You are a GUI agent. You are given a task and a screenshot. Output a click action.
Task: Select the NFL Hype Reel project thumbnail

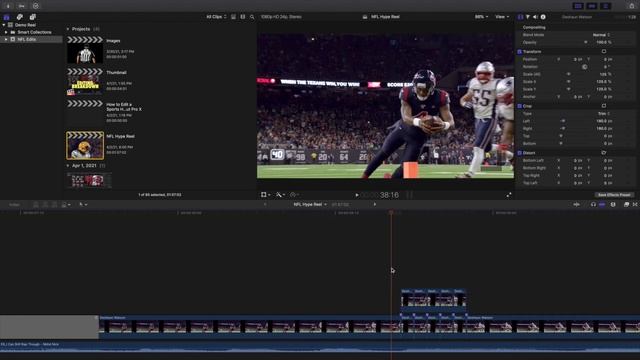tap(85, 145)
